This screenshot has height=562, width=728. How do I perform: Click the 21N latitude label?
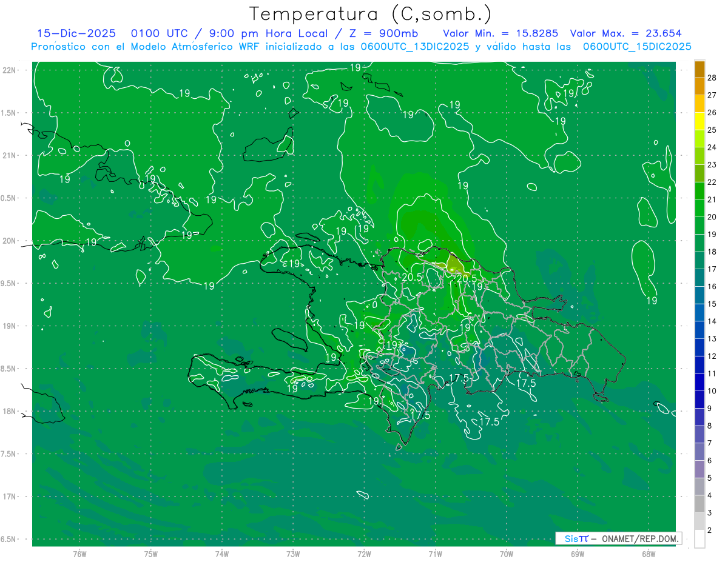(10, 156)
